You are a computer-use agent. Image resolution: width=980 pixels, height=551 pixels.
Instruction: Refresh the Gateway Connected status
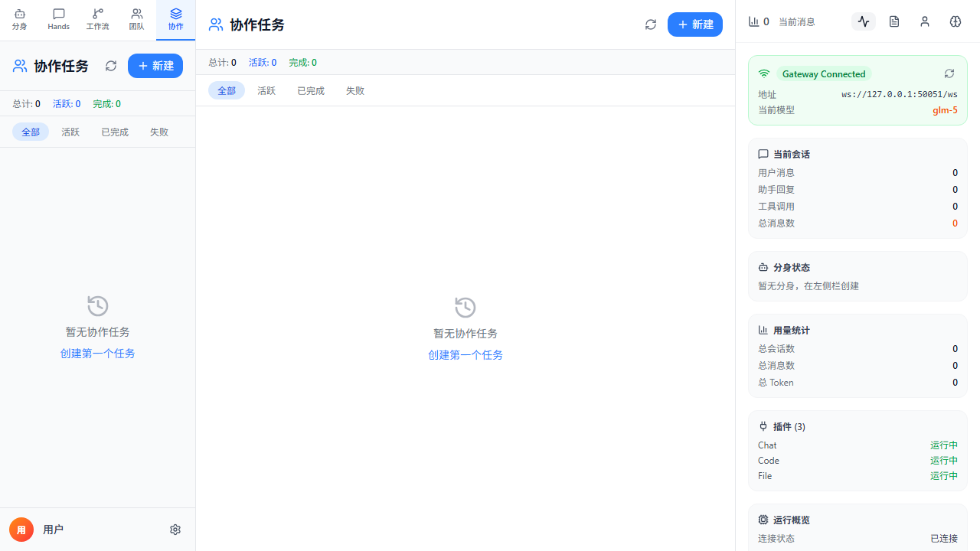(949, 73)
